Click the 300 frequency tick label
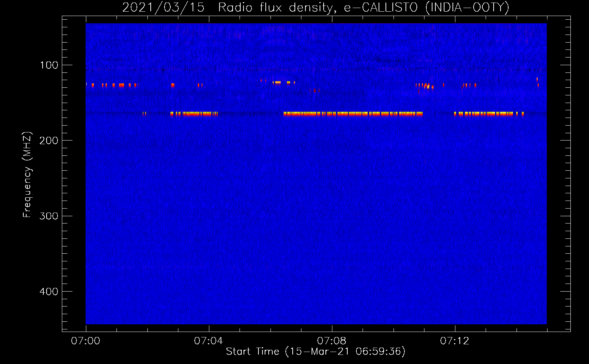Viewport: 589px width, 364px height. coord(49,216)
